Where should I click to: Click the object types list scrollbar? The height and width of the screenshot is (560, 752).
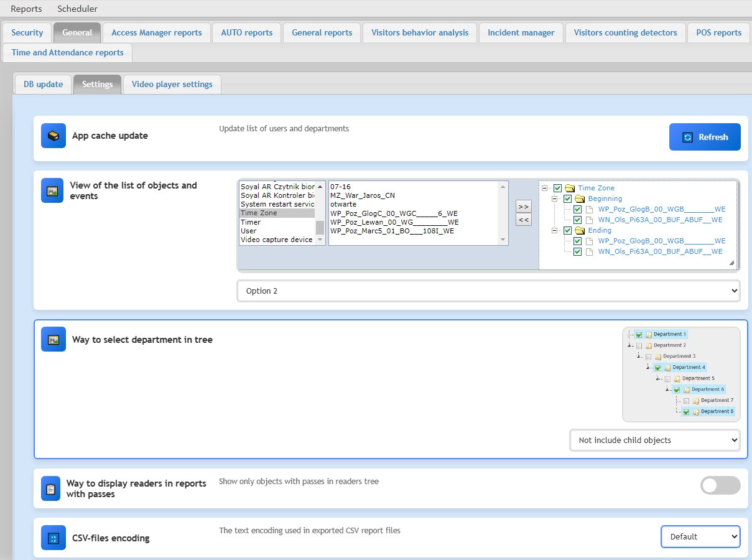pyautogui.click(x=320, y=213)
